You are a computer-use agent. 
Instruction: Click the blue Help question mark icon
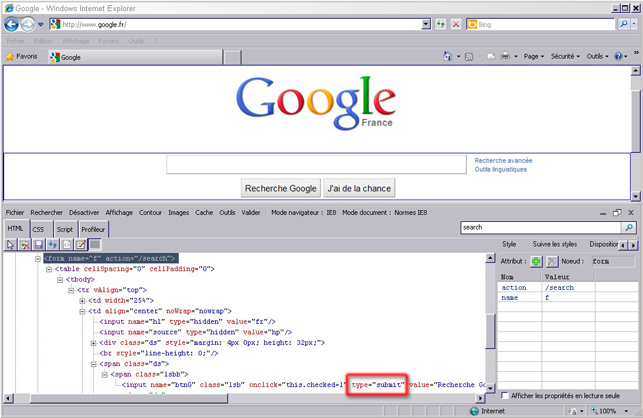click(x=618, y=56)
